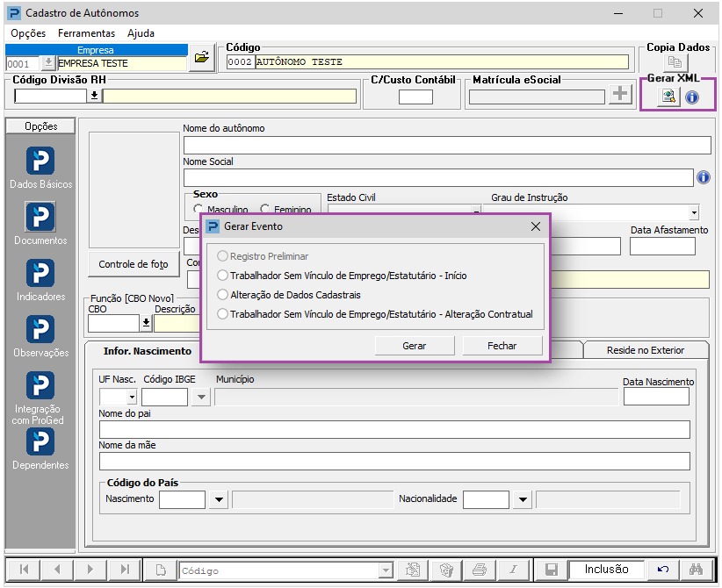722x588 pixels.
Task: Show the info icon next to Nome Social
Action: 704,177
